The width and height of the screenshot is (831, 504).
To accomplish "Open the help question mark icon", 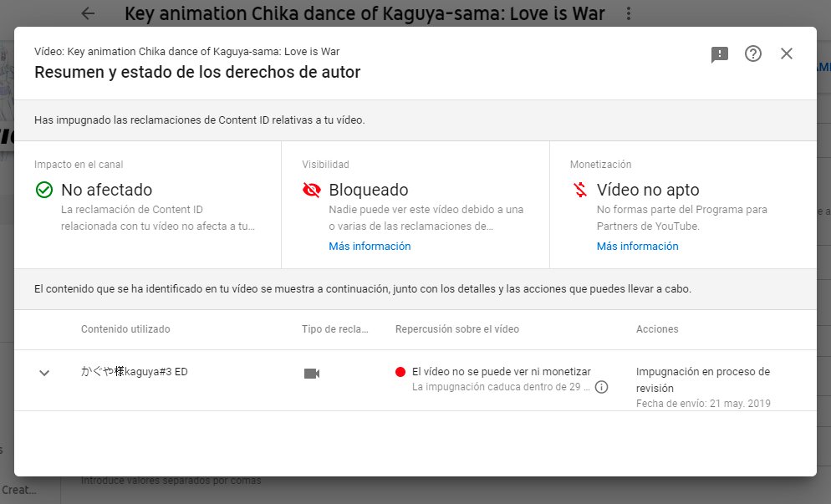I will [x=752, y=53].
